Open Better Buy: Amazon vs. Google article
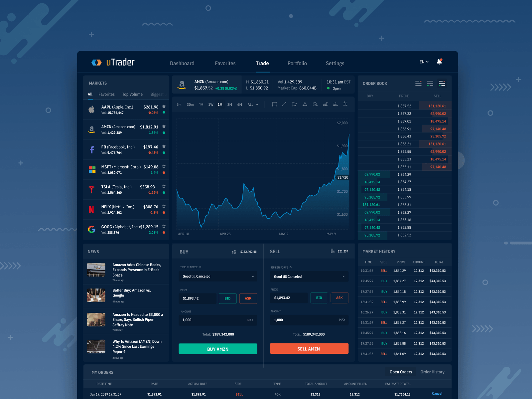The width and height of the screenshot is (532, 399). click(x=132, y=293)
